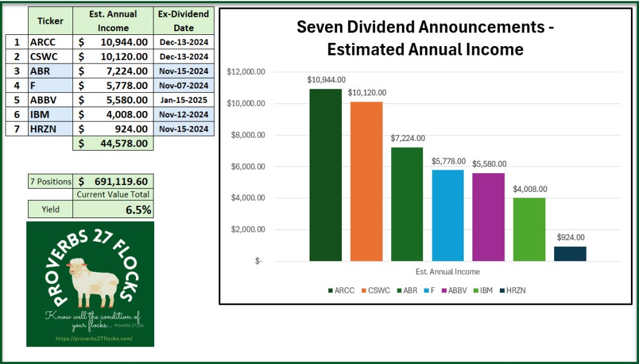Click the 6.5% yield value cell
Image resolution: width=639 pixels, height=364 pixels.
pos(113,209)
